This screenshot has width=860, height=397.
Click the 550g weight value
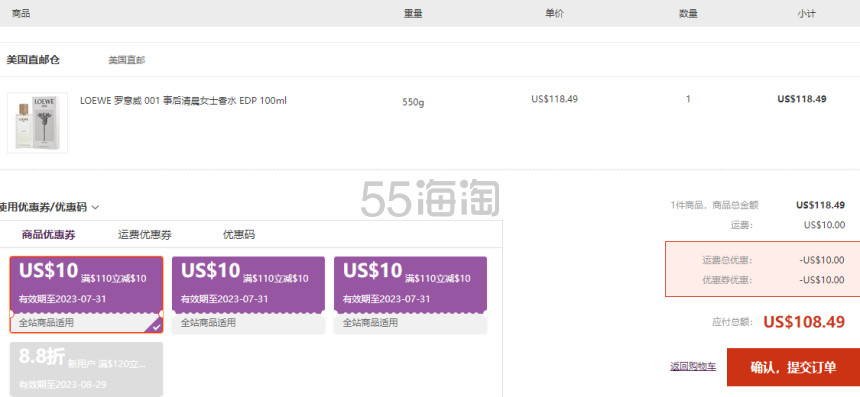(413, 102)
